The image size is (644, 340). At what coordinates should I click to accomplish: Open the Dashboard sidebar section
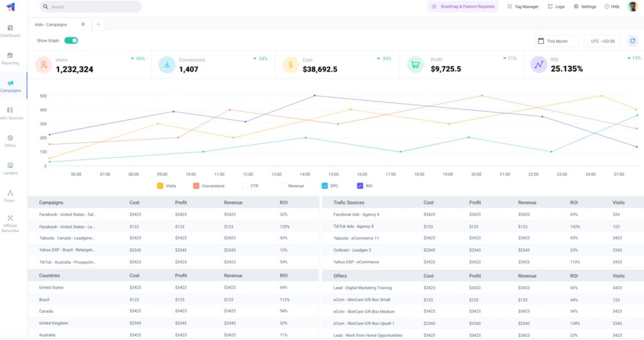coord(10,31)
